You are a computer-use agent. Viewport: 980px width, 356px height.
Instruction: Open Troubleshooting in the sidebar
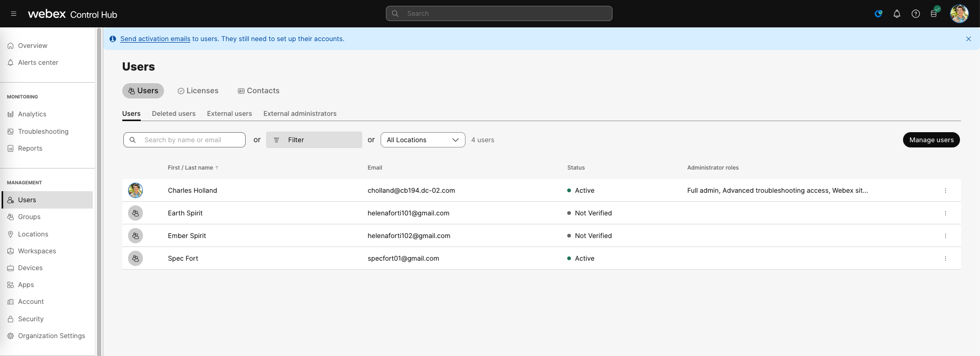(x=43, y=132)
